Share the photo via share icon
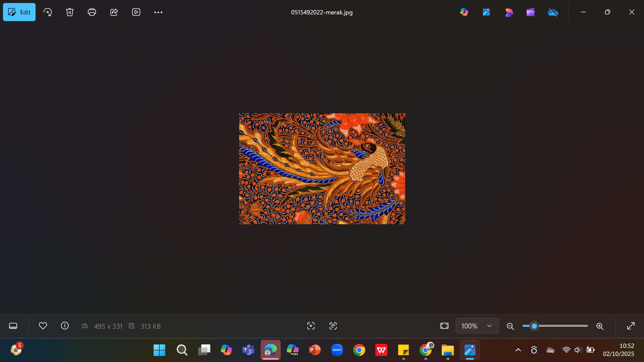This screenshot has height=362, width=644. click(x=114, y=12)
